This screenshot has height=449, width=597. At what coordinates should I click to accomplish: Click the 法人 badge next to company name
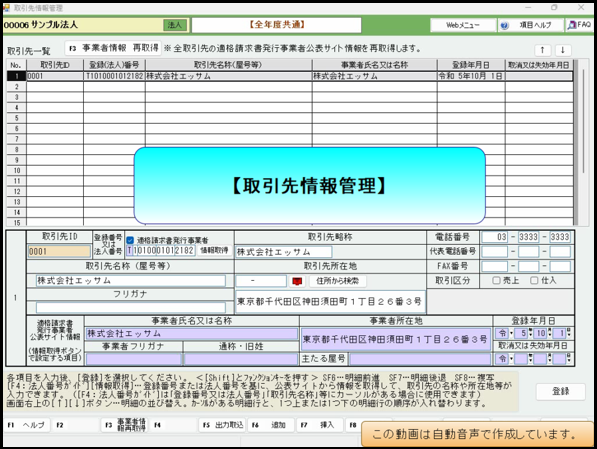pyautogui.click(x=175, y=25)
